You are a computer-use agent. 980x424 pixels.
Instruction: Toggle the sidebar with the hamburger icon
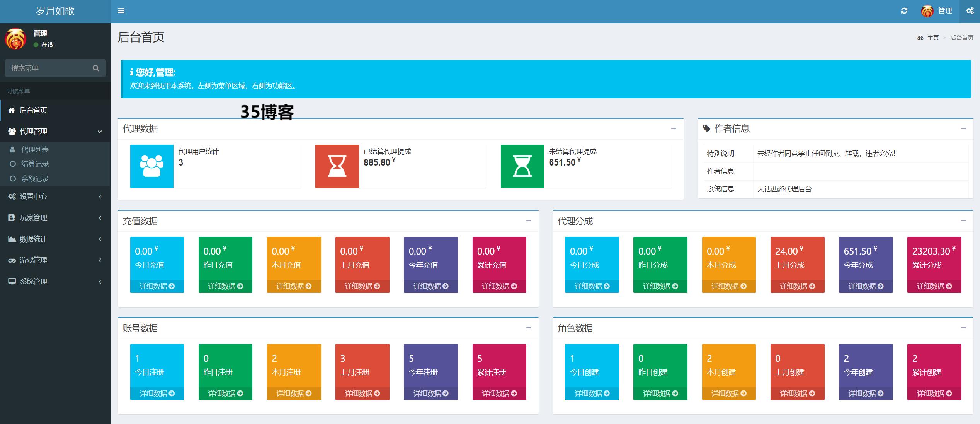121,11
